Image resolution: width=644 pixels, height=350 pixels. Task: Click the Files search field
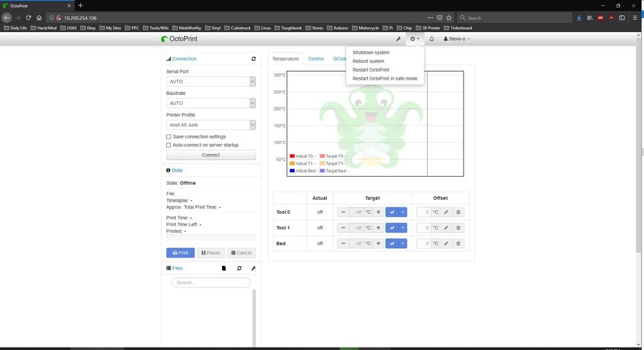pos(211,283)
